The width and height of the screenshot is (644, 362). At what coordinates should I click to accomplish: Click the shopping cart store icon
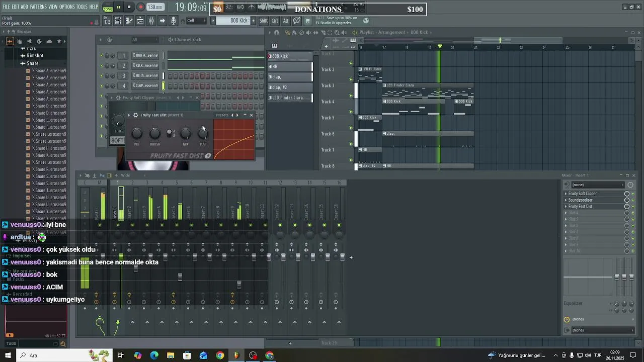[x=307, y=21]
